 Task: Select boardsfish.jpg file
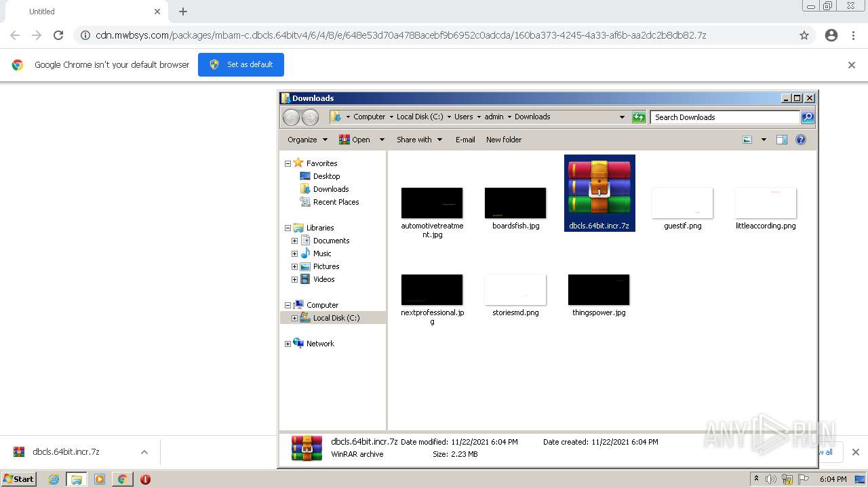point(515,209)
